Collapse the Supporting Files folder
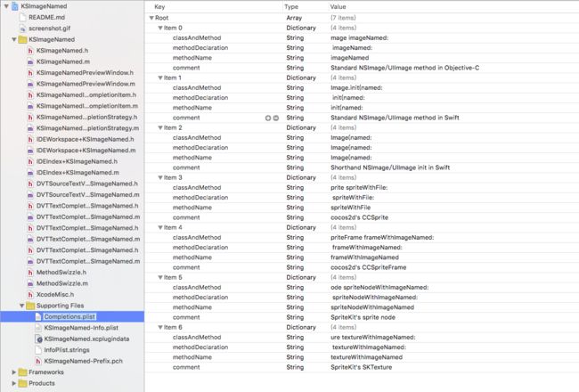Viewport: 579px width, 392px height. [21, 306]
